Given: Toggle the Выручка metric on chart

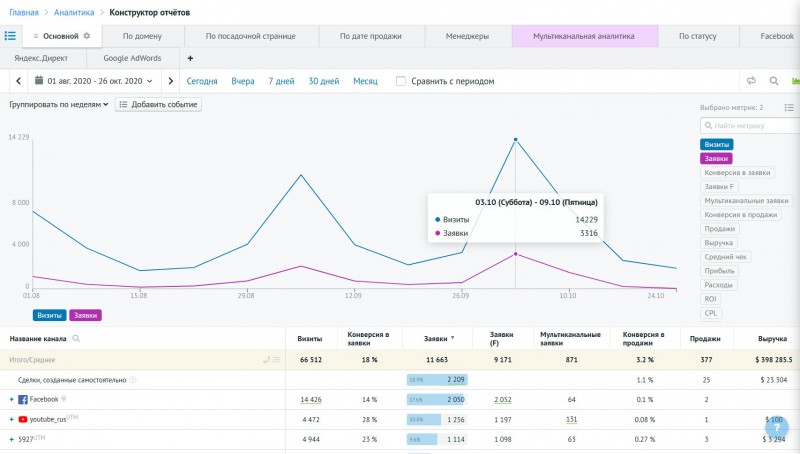Looking at the screenshot, I should pyautogui.click(x=719, y=243).
